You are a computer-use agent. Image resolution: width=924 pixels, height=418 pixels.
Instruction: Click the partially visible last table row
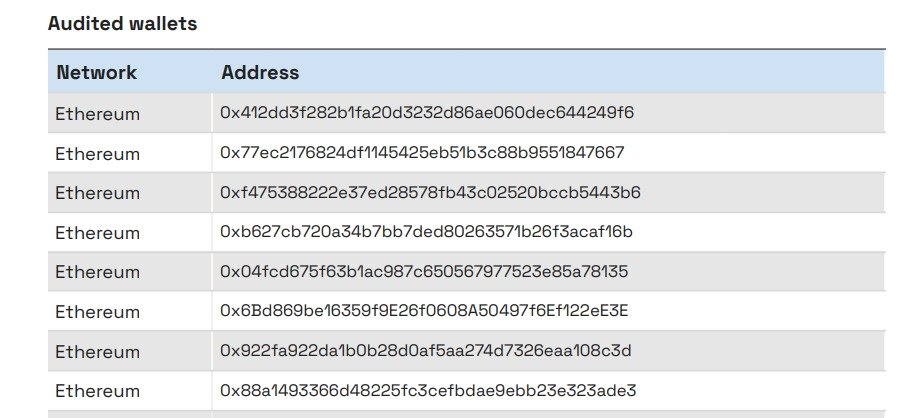tap(466, 414)
